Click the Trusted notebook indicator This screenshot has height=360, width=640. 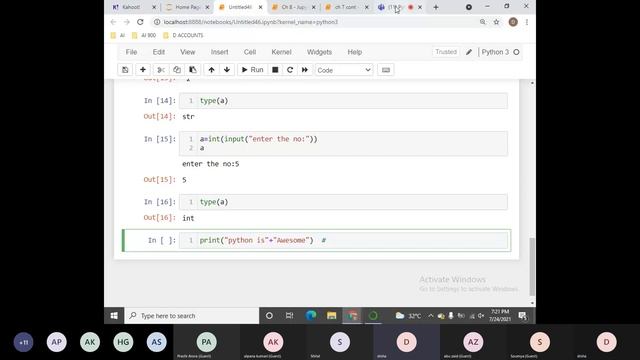(446, 52)
